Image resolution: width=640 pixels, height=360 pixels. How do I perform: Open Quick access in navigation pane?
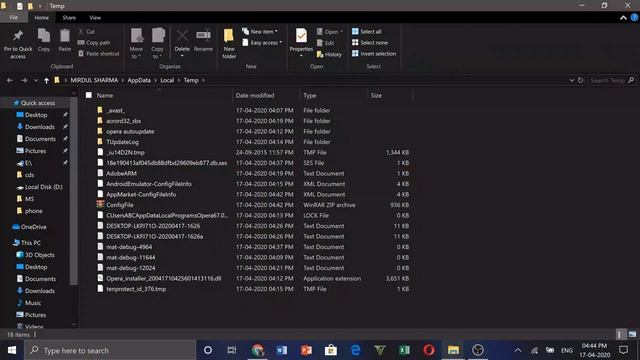[38, 103]
